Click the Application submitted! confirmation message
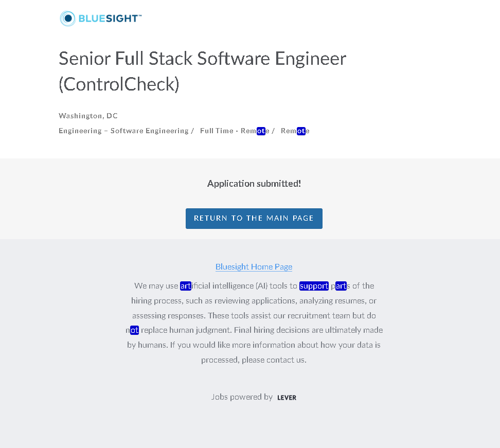 point(254,184)
